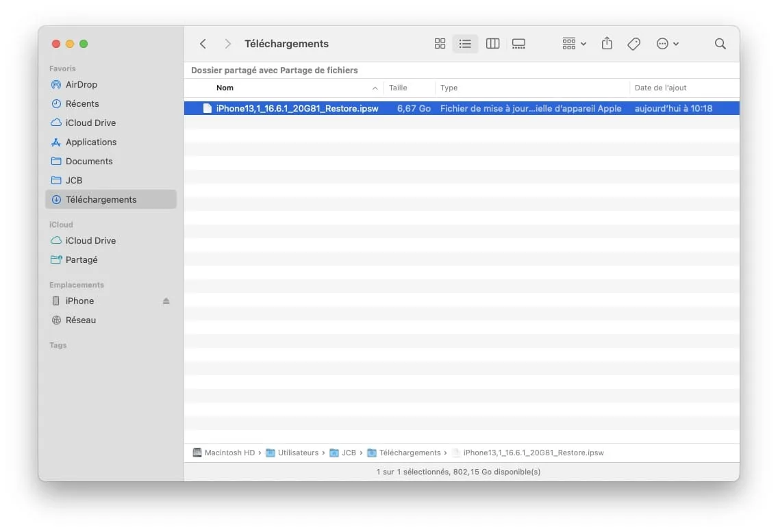Go back with the left chevron
Screen dimensions: 778x532
tap(203, 44)
